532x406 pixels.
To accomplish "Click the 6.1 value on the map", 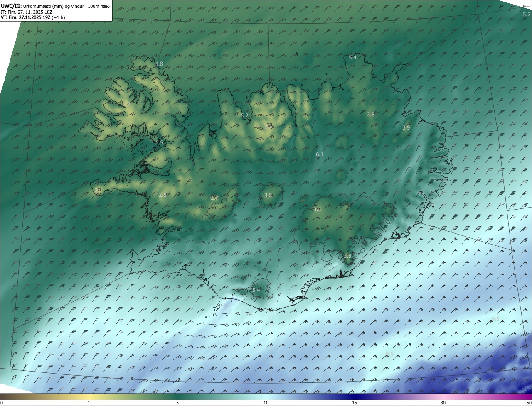I will click(x=320, y=154).
